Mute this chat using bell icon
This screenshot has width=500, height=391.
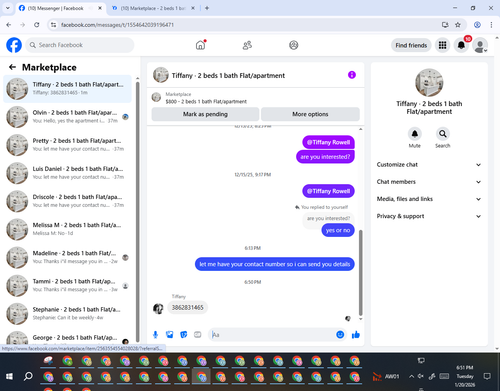click(415, 134)
